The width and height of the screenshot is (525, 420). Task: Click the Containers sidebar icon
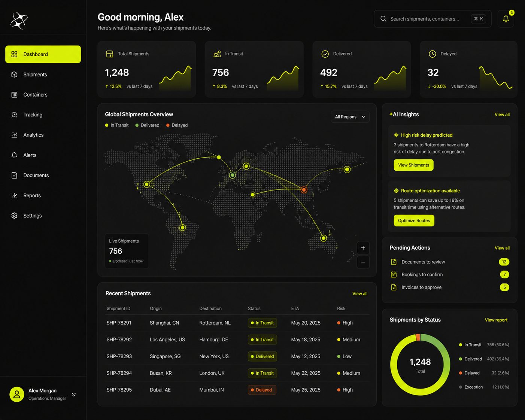[x=14, y=95]
